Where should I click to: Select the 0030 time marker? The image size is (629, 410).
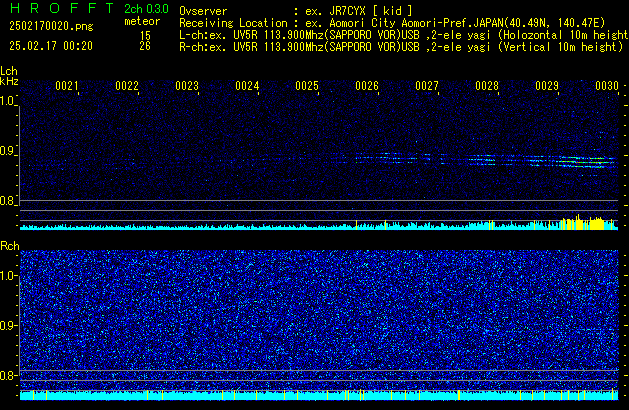(x=607, y=86)
